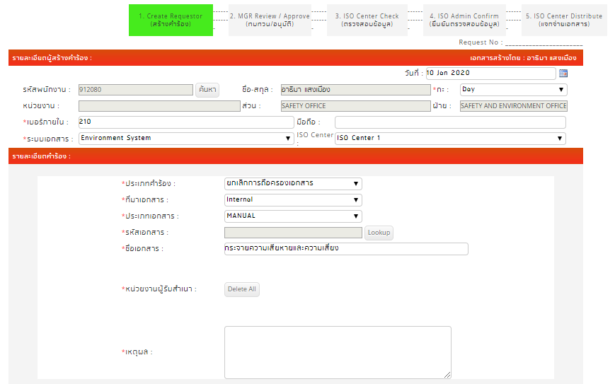
Task: Select step 4 ISO Admin Confirm
Action: click(464, 20)
